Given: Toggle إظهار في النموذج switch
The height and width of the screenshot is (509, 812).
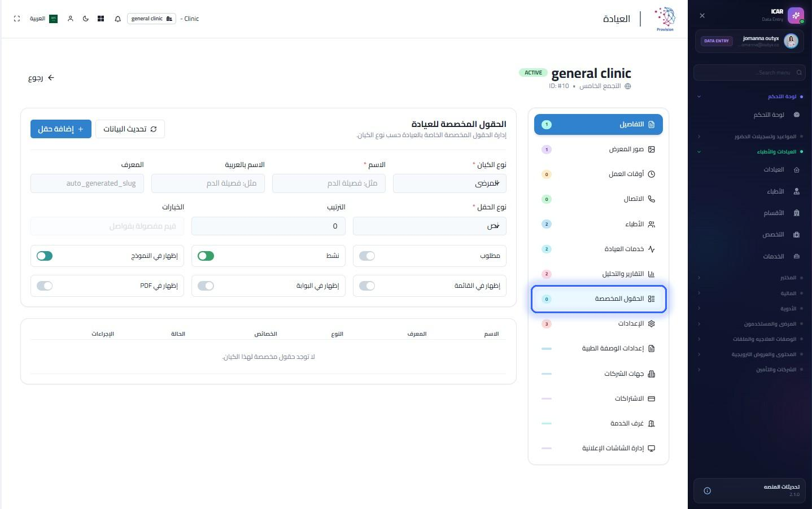Looking at the screenshot, I should pyautogui.click(x=45, y=256).
